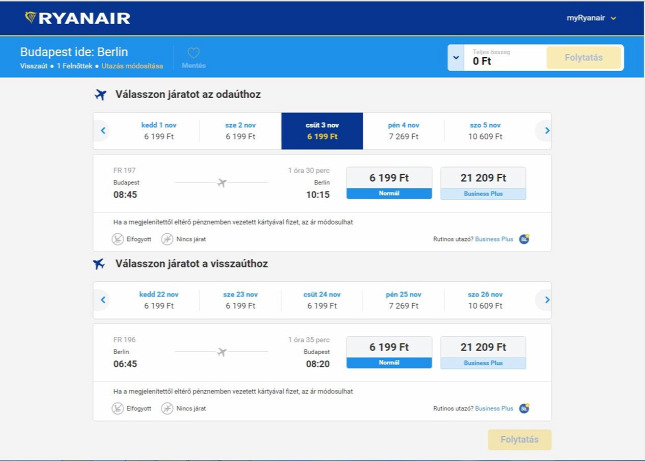
Task: Click Business Plus badge icon in outbound section
Action: (524, 239)
